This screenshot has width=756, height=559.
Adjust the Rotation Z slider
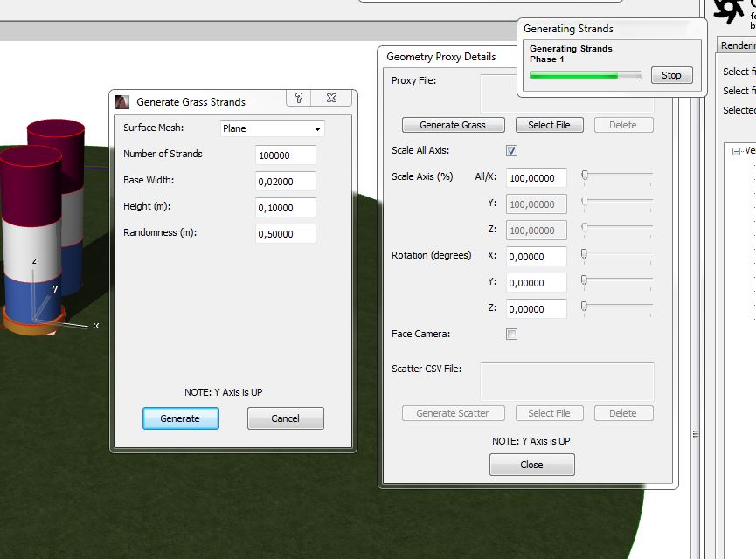585,306
